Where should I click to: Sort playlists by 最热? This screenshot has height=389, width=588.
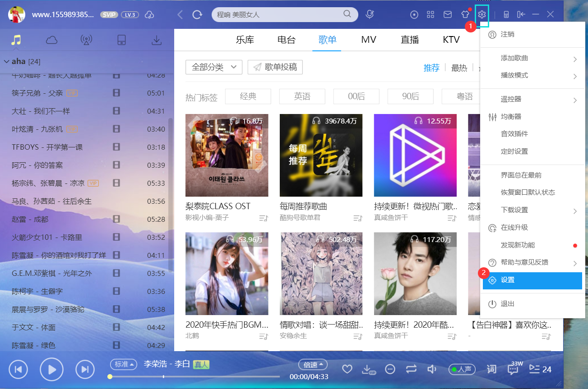(x=459, y=68)
